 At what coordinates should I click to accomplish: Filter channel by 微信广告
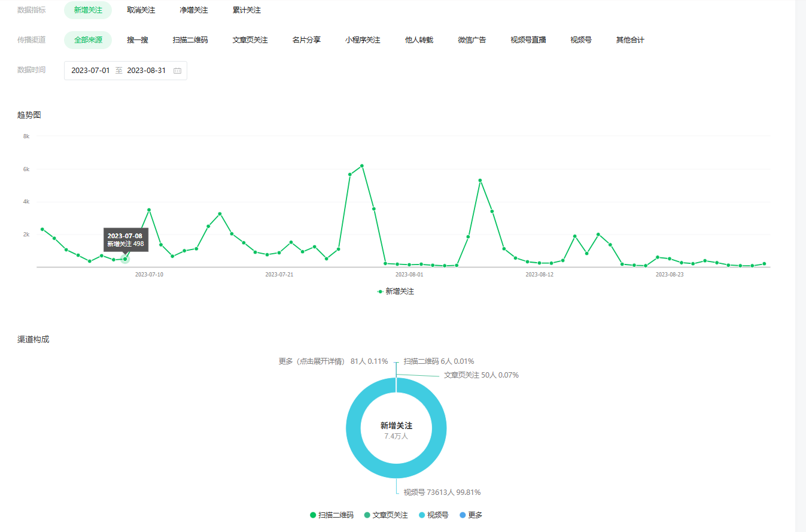(x=472, y=40)
